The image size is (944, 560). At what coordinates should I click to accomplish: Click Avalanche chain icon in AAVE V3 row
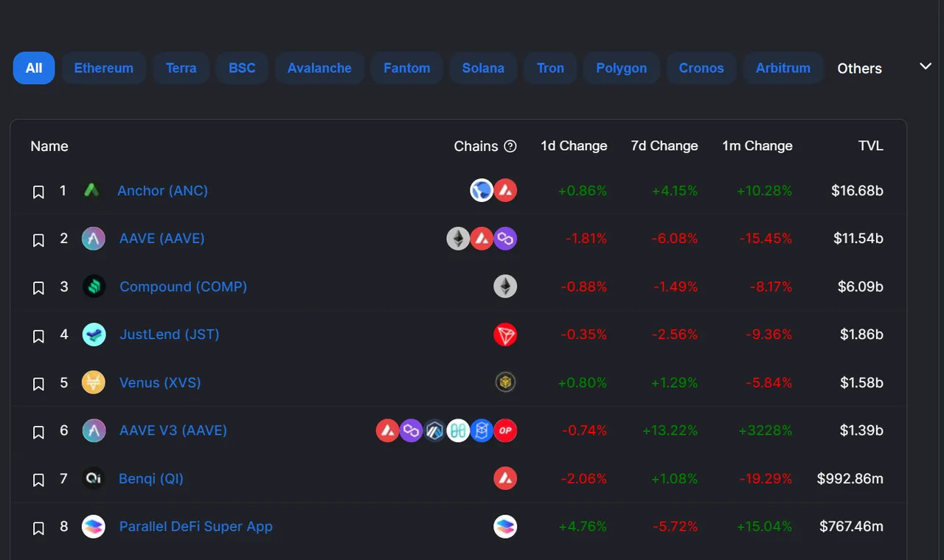(388, 430)
